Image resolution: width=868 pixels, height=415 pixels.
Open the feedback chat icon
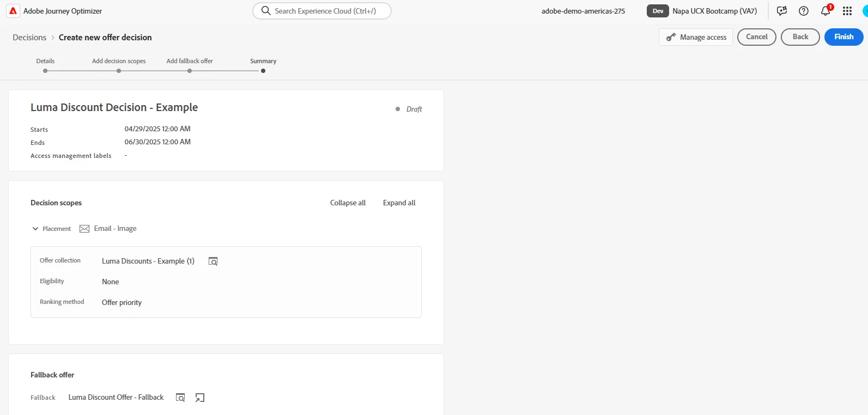click(x=782, y=11)
